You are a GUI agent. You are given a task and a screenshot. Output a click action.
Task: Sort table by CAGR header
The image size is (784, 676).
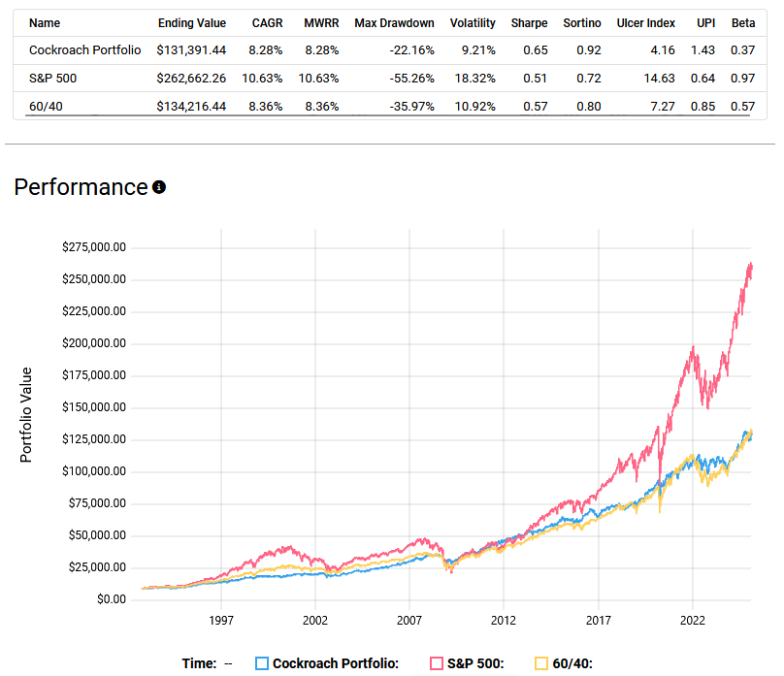point(267,23)
